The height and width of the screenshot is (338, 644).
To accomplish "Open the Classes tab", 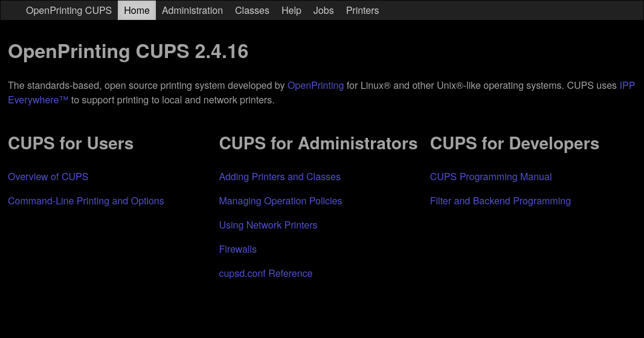I will tap(252, 10).
